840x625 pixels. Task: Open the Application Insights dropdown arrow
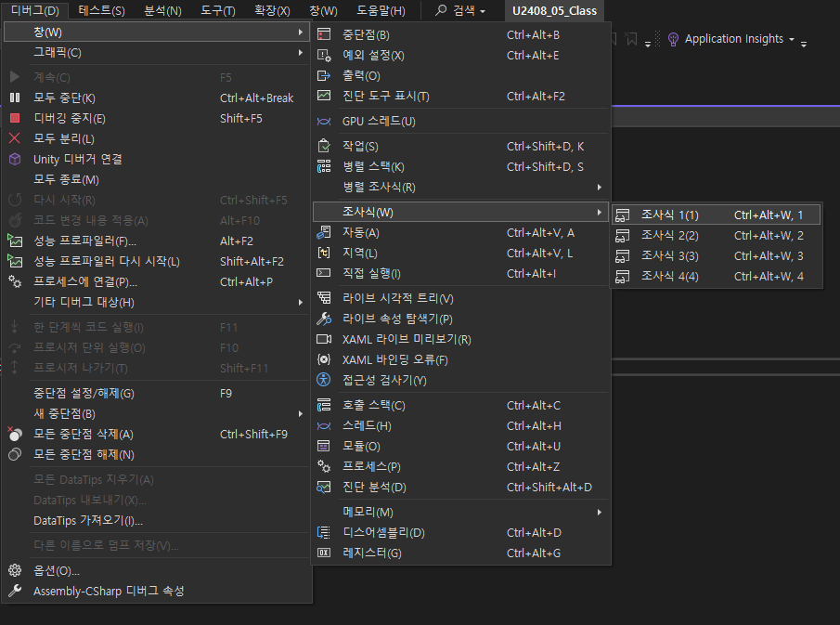point(791,39)
